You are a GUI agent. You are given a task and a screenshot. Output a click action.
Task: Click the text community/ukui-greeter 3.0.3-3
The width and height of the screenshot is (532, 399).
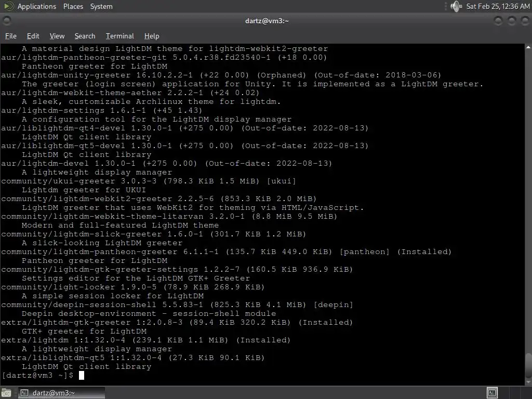(79, 181)
